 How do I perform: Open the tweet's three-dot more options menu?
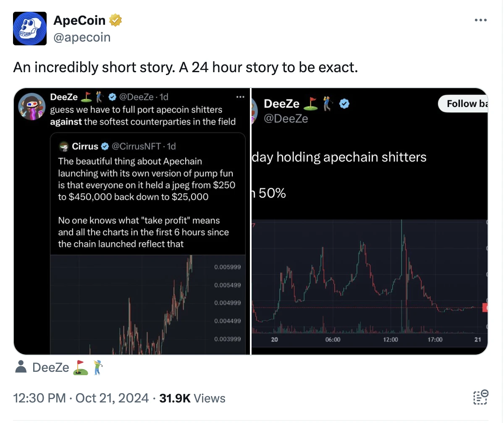[x=480, y=20]
